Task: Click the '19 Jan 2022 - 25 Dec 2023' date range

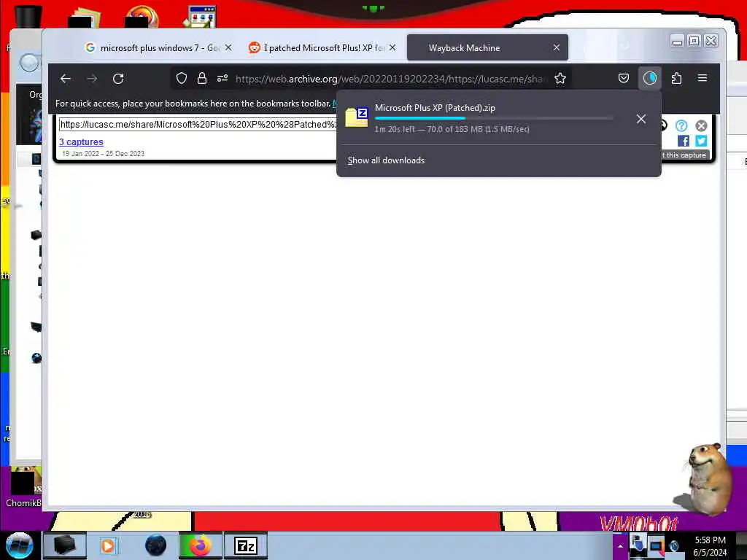Action: 103,154
